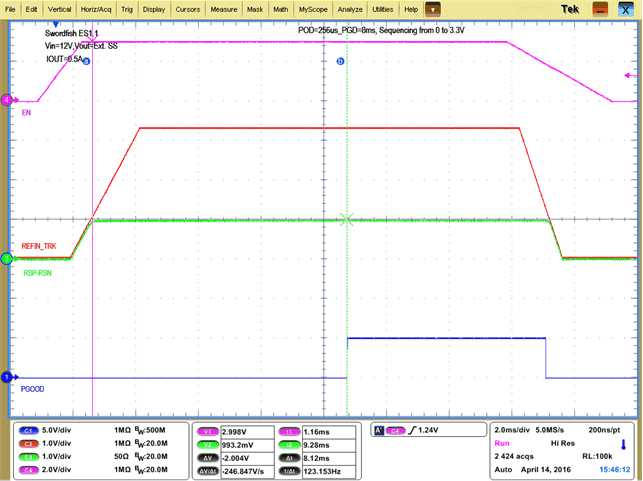The height and width of the screenshot is (481, 643).
Task: Open the Utilities menu
Action: pyautogui.click(x=383, y=9)
